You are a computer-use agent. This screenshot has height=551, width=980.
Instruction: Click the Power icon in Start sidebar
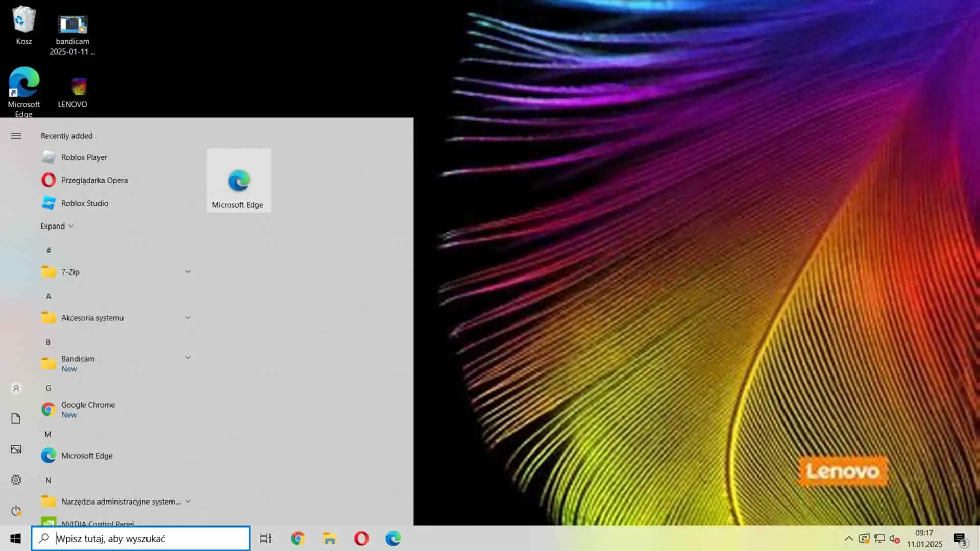[x=16, y=511]
